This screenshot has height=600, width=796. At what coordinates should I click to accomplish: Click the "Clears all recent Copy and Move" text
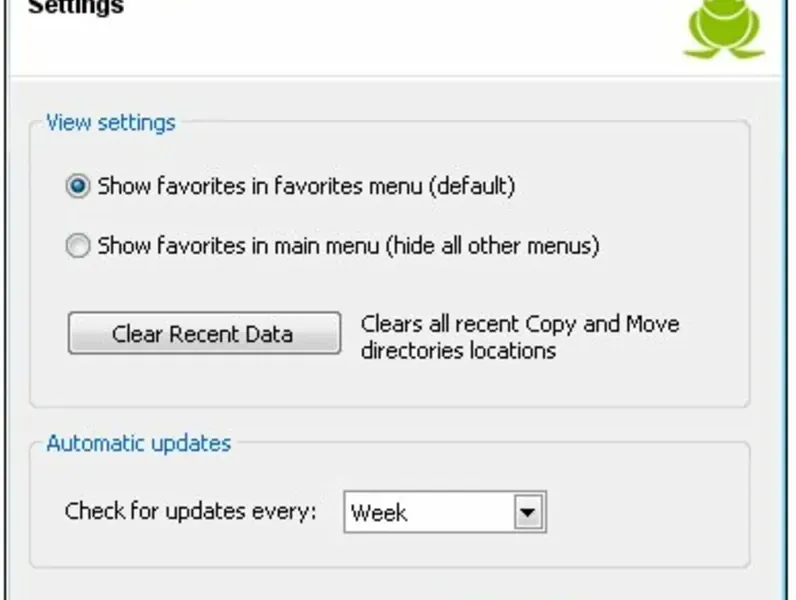point(520,325)
